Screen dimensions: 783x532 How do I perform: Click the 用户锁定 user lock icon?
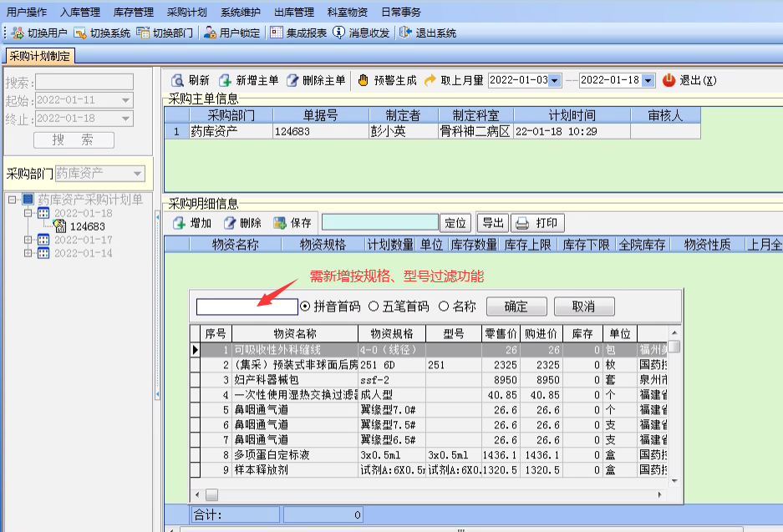pyautogui.click(x=211, y=33)
